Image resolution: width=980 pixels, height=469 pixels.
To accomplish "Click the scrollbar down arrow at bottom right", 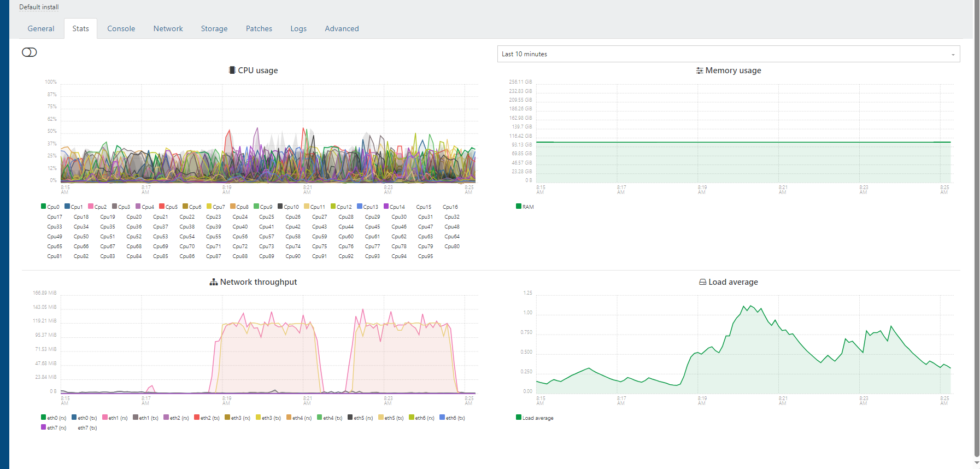I will pyautogui.click(x=977, y=463).
